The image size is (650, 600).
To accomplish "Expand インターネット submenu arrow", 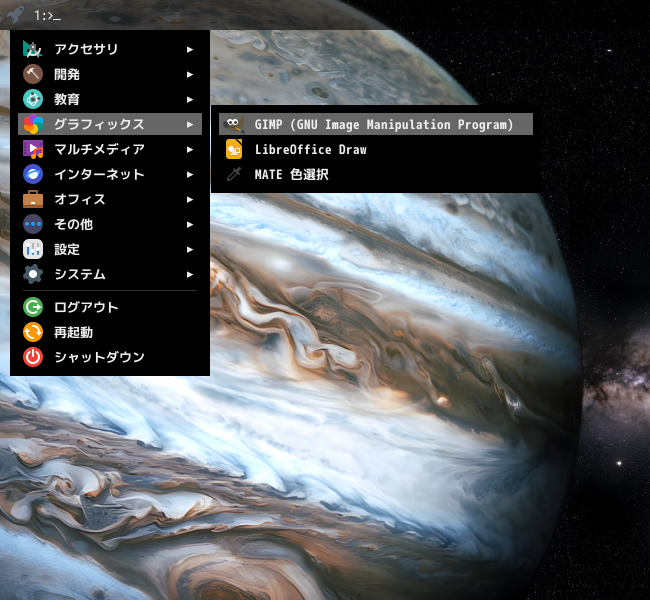I will pyautogui.click(x=190, y=175).
